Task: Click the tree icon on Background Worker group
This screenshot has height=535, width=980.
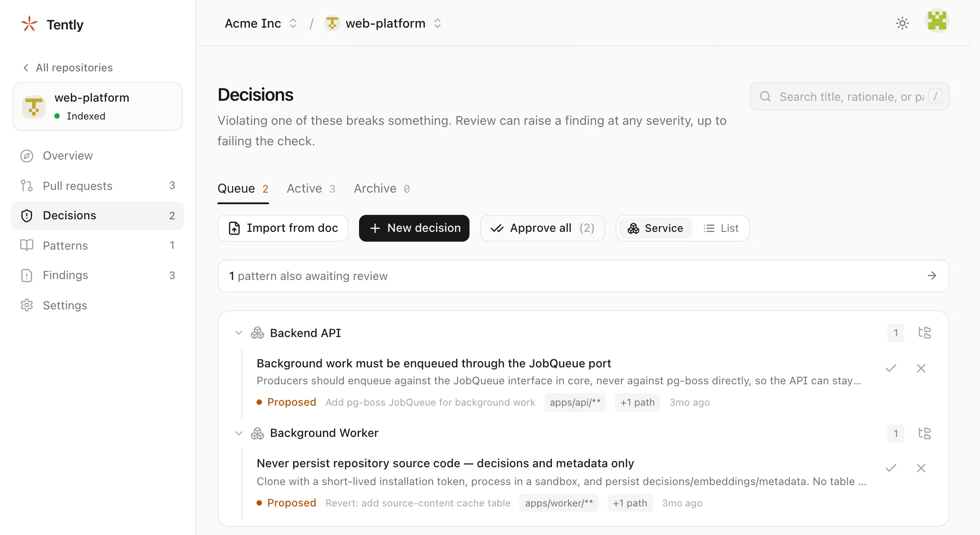Action: [925, 433]
